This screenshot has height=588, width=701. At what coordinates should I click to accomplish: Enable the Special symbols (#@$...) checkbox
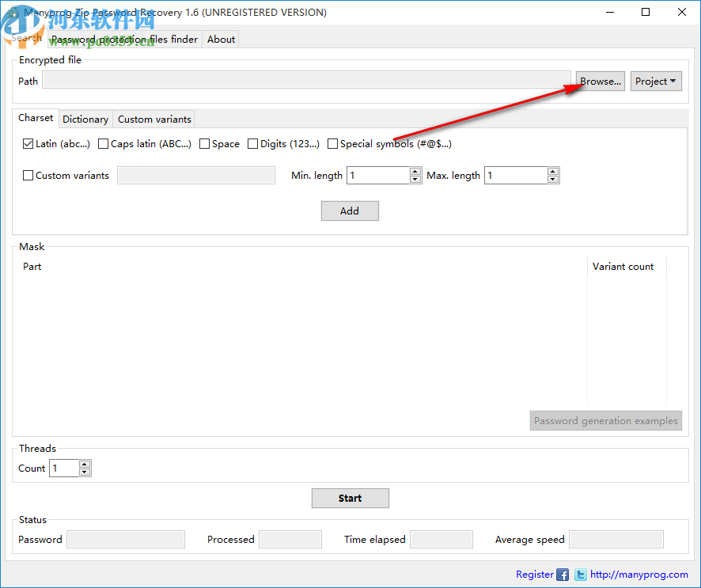coord(332,143)
